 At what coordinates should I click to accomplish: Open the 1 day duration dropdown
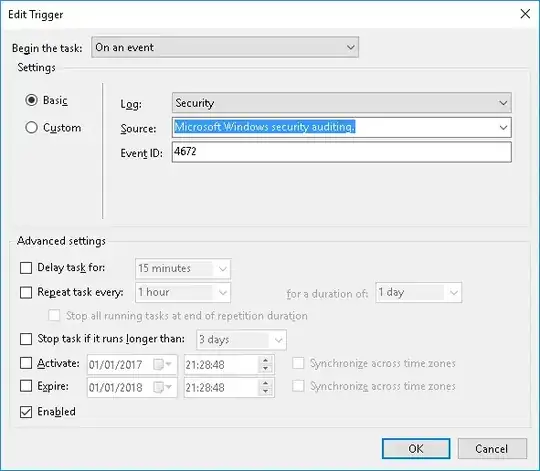tap(418, 293)
